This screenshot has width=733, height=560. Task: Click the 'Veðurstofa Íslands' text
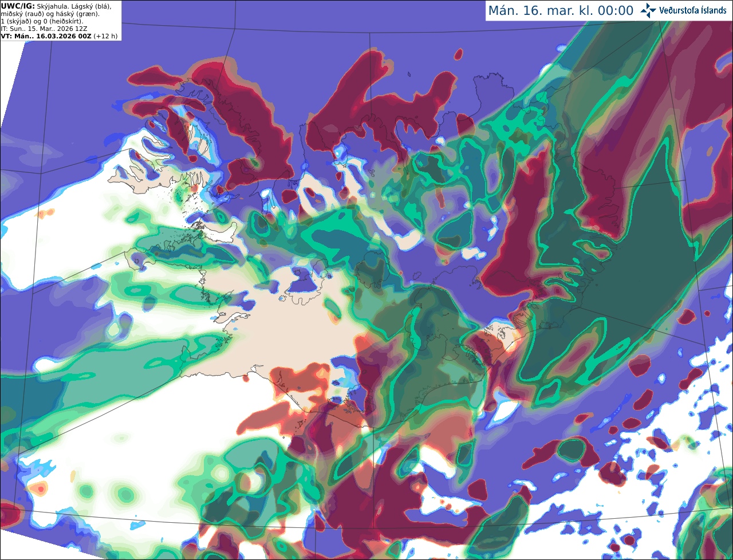pyautogui.click(x=693, y=10)
